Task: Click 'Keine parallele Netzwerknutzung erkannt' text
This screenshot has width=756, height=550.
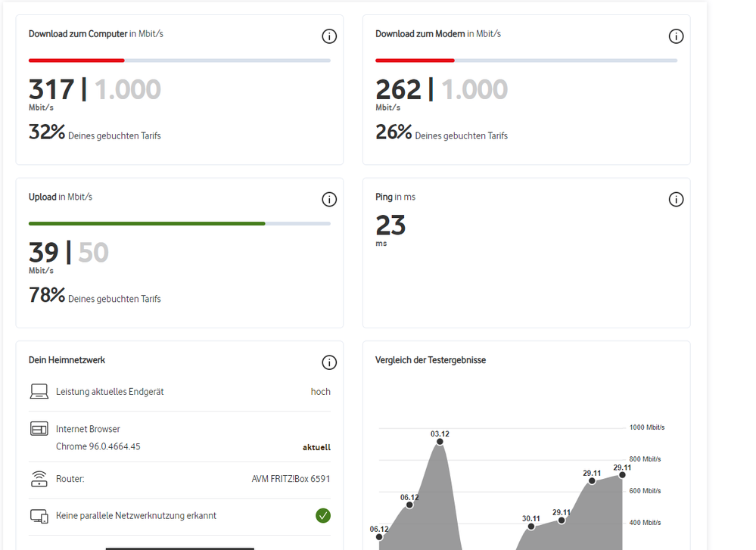Action: click(x=136, y=516)
